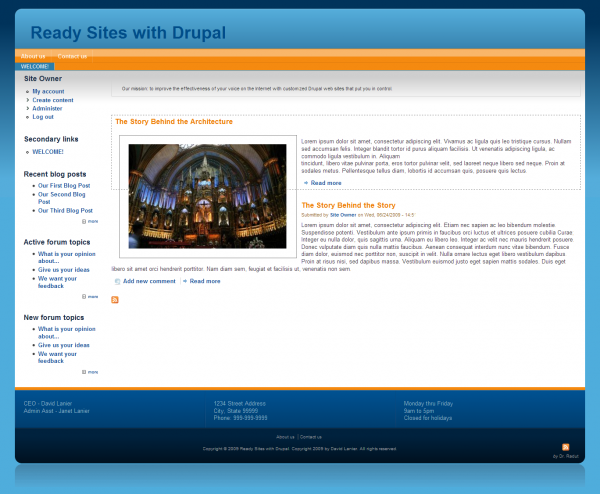Click the RSS icon in the footer

(566, 446)
